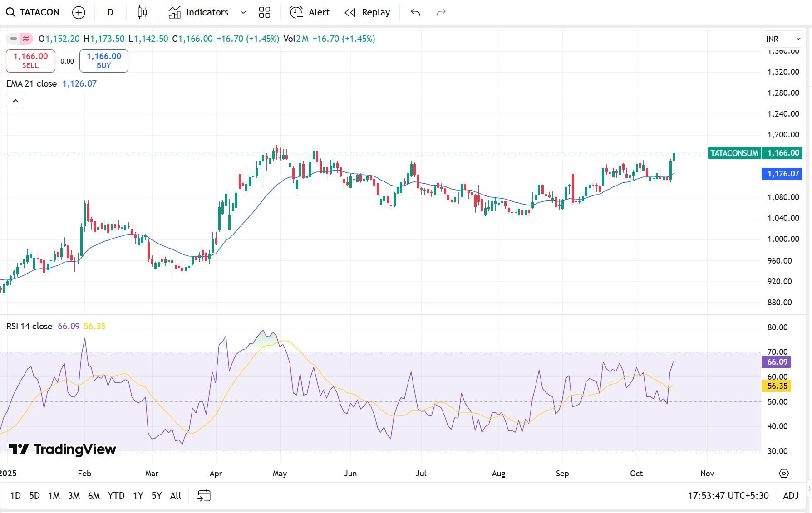
Task: Open the INR currency dropdown
Action: 783,39
